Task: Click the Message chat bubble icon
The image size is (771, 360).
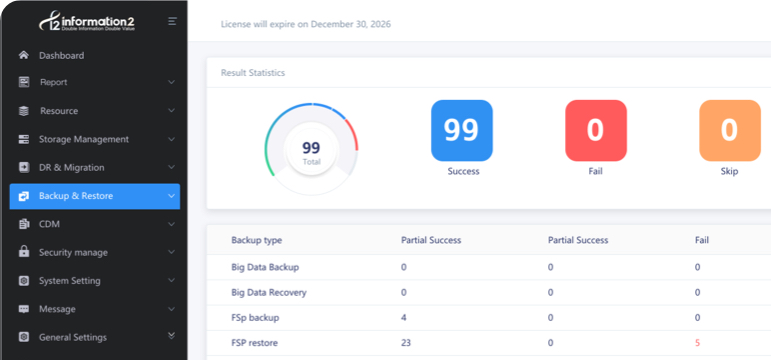Action: 24,309
